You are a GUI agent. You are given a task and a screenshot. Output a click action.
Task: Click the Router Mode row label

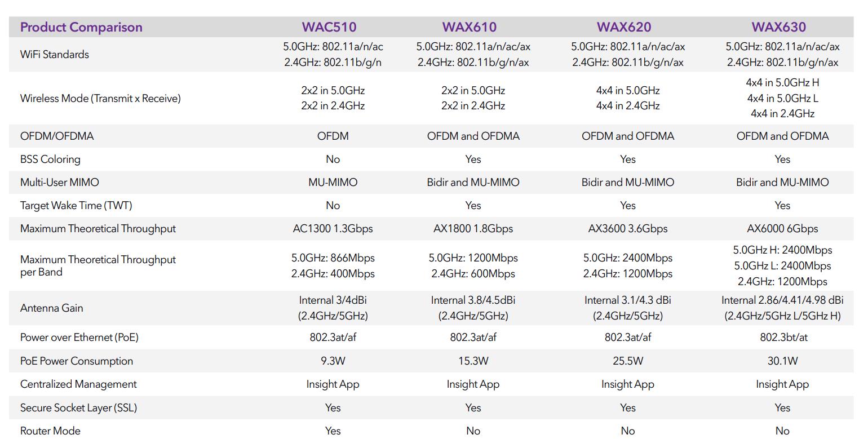click(50, 431)
